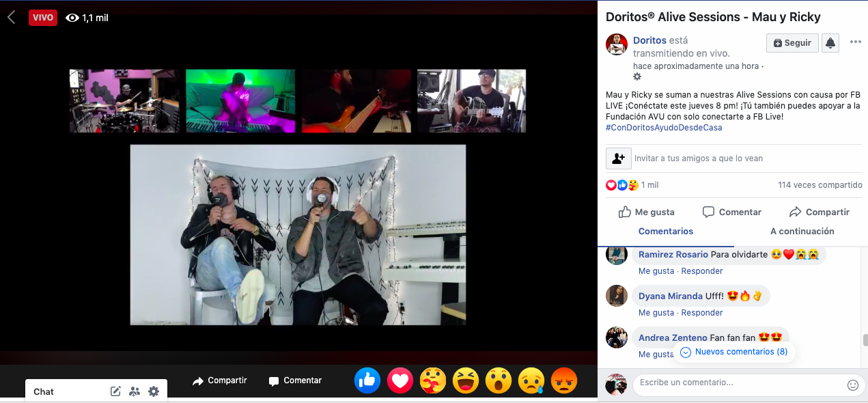
Task: Open the three-dots options menu
Action: [856, 42]
